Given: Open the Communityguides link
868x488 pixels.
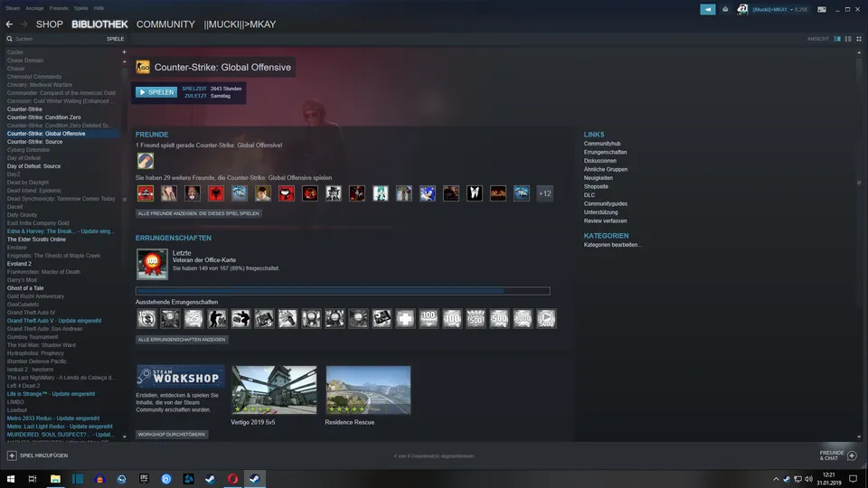Looking at the screenshot, I should coord(605,203).
